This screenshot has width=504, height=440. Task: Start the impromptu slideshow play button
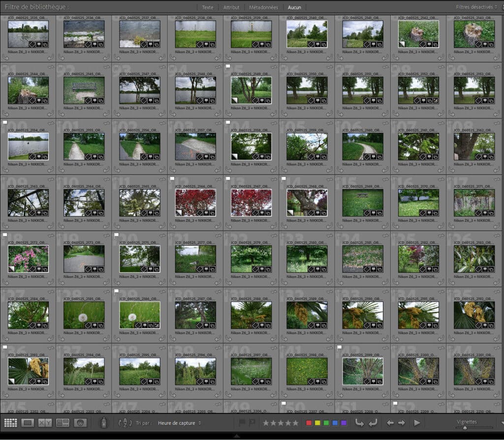point(417,423)
